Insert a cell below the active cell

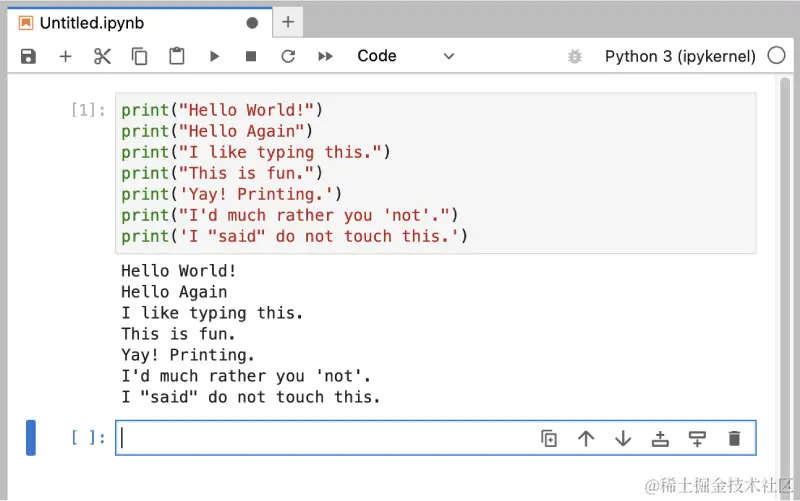tap(697, 438)
